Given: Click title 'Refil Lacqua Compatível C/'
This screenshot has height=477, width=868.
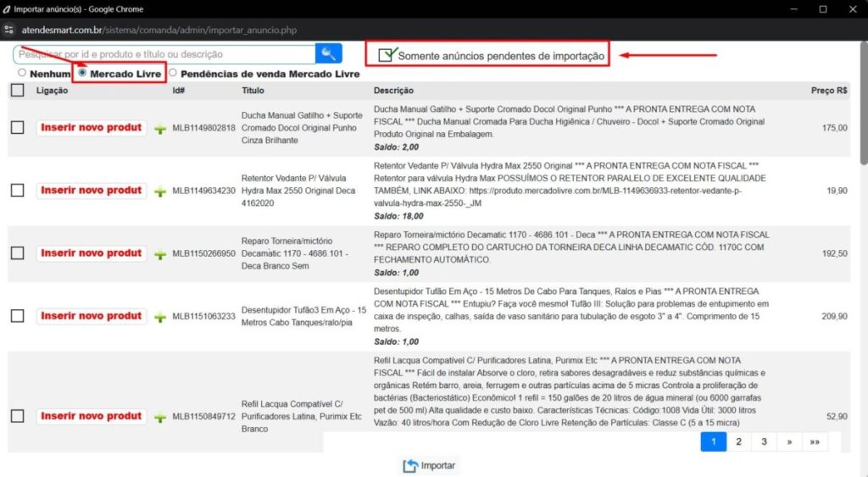Looking at the screenshot, I should pos(292,404).
